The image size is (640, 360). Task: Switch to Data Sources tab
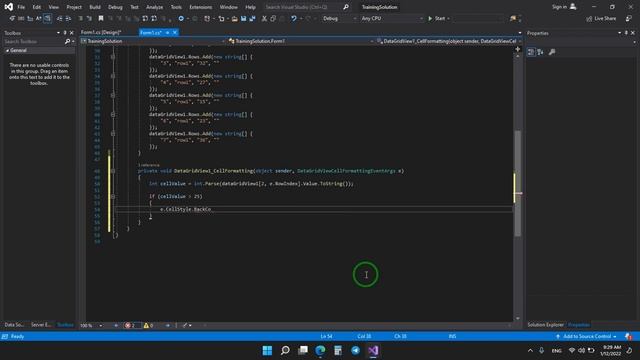pos(14,324)
